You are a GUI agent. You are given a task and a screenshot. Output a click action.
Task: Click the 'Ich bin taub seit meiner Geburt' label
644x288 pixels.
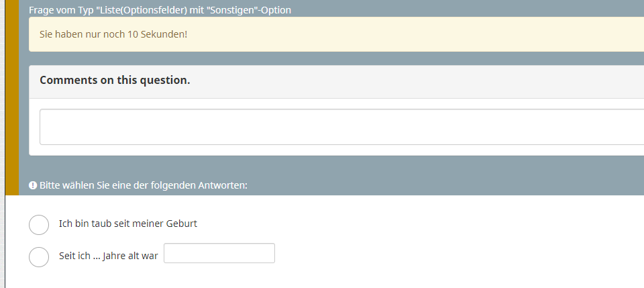pyautogui.click(x=128, y=224)
